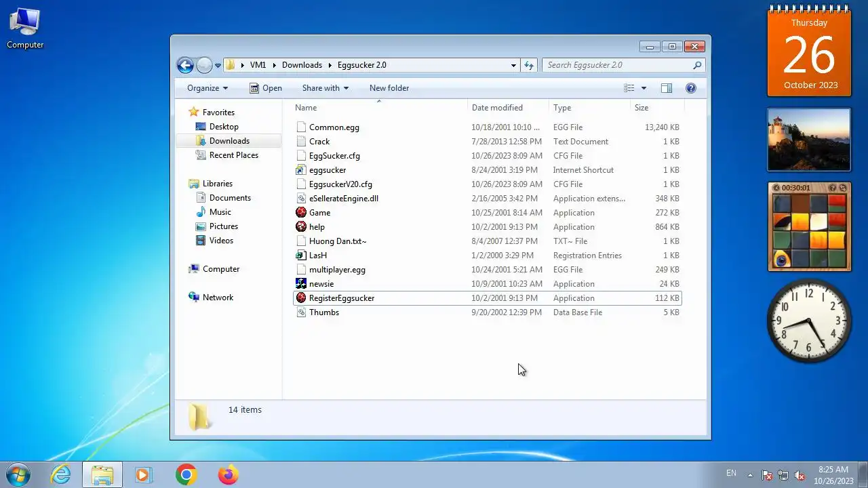The image size is (868, 488).
Task: Click the help application icon
Action: pos(301,227)
